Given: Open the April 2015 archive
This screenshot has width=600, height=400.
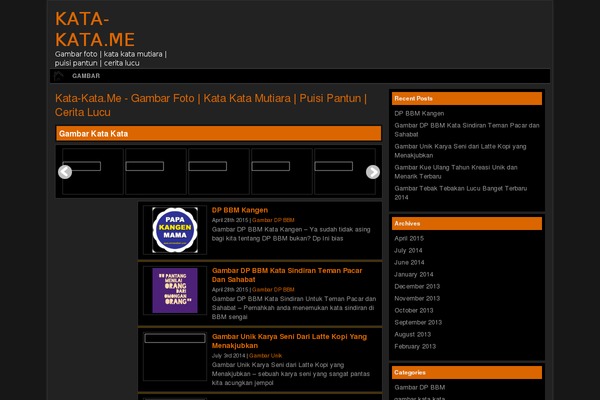Looking at the screenshot, I should pos(409,238).
